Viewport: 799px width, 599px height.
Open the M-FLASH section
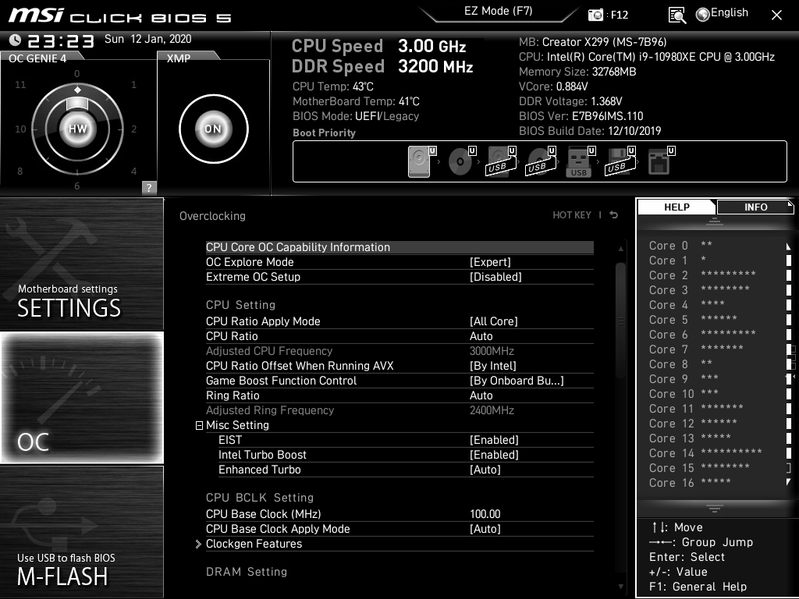click(82, 532)
